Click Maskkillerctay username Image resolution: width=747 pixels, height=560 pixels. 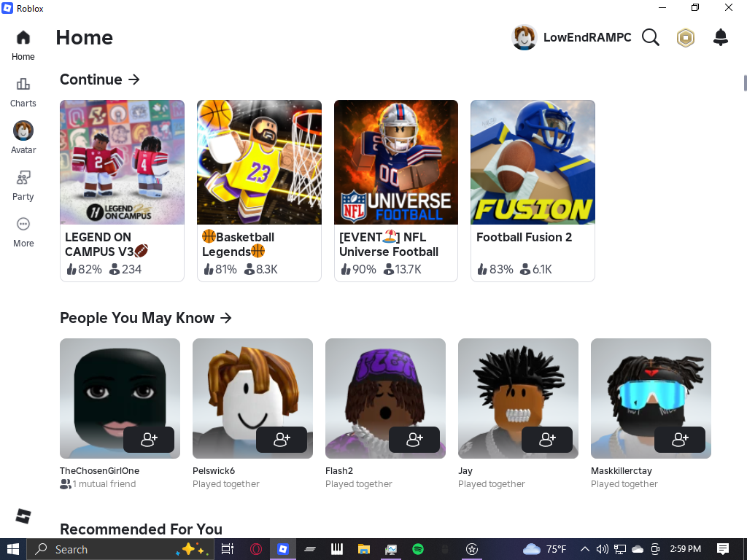click(622, 470)
